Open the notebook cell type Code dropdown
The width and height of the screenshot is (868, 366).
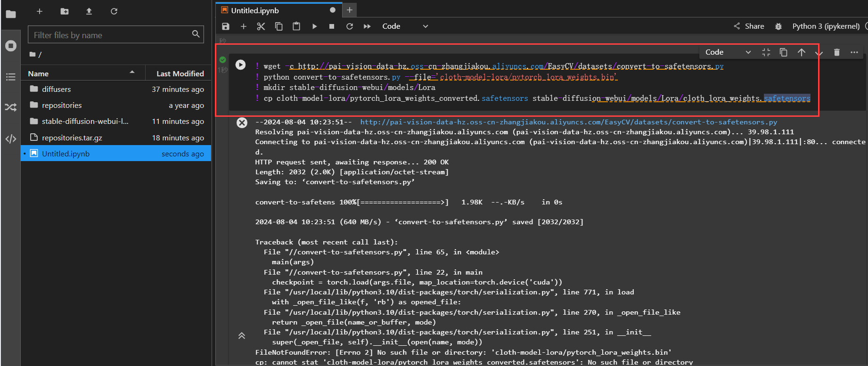point(405,26)
